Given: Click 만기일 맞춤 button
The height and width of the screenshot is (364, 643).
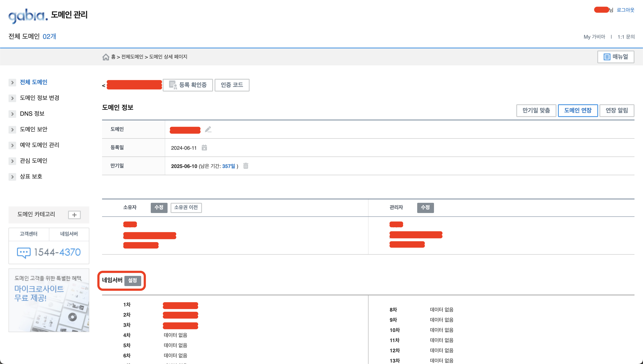Looking at the screenshot, I should tap(536, 110).
